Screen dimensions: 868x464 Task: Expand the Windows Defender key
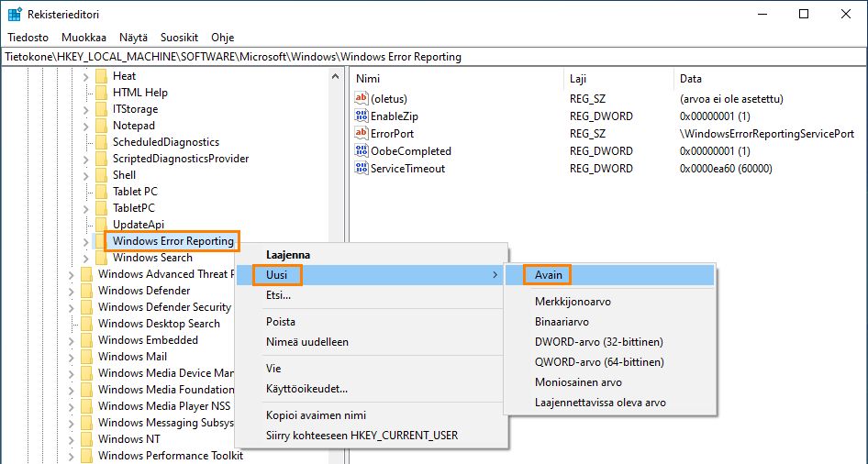click(71, 291)
